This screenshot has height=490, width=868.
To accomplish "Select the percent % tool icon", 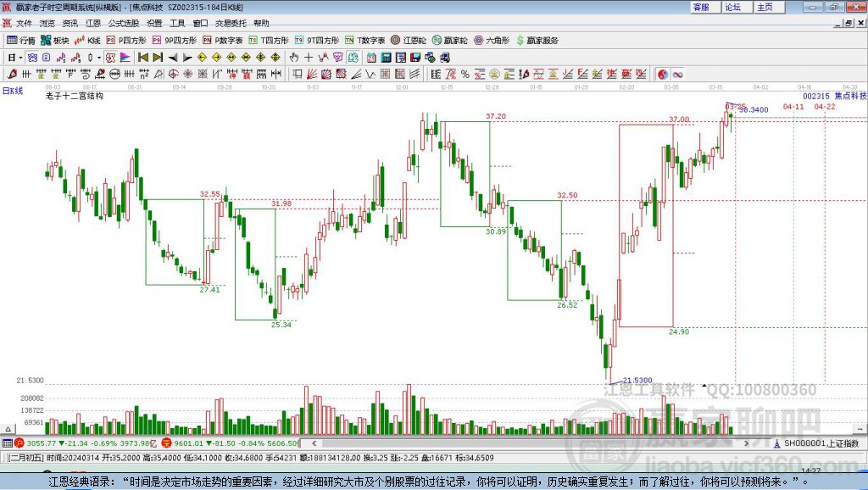I will click(465, 74).
